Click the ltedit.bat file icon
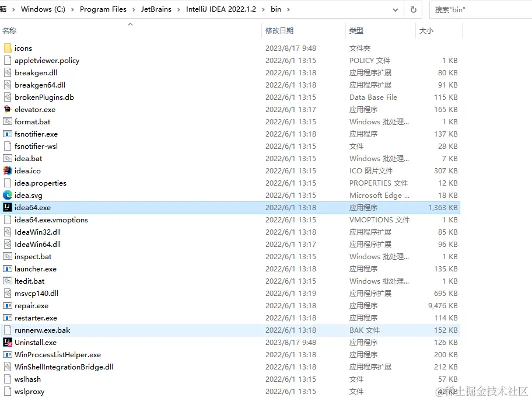 8,281
